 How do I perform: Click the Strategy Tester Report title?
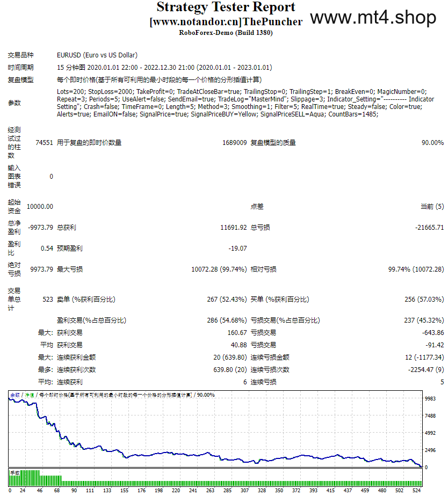click(226, 7)
